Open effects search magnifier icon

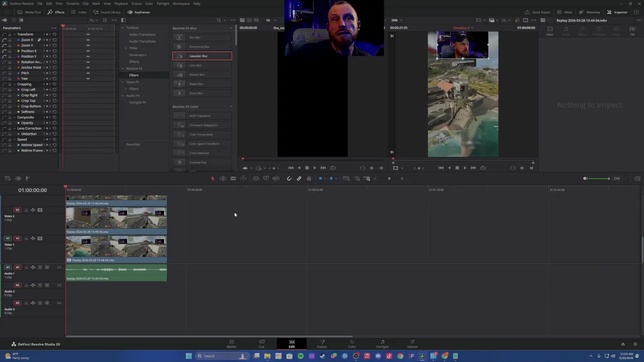(219, 20)
